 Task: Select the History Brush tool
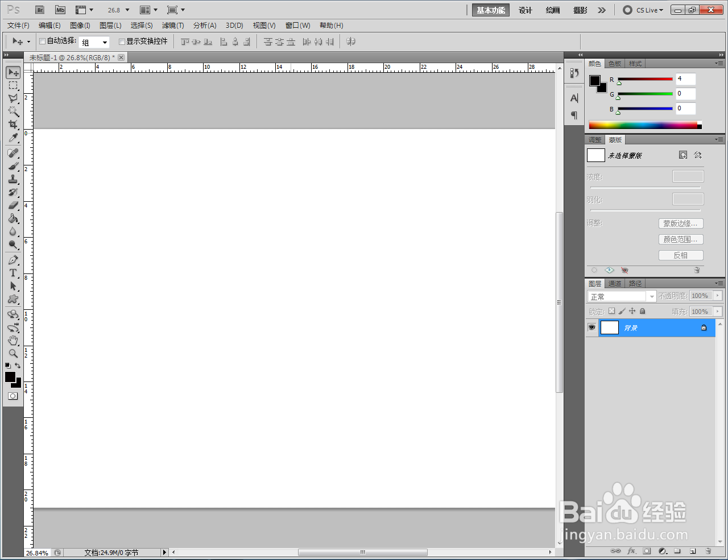pyautogui.click(x=13, y=192)
